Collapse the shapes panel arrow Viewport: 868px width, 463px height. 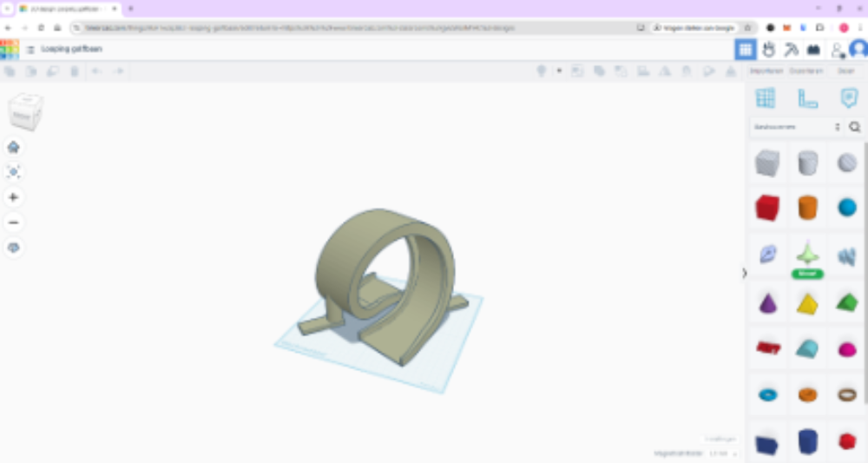(x=745, y=273)
